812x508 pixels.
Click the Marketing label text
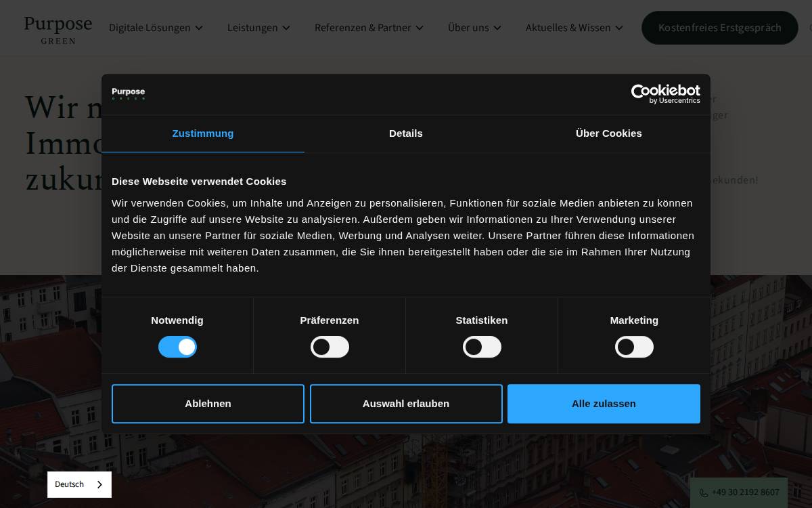point(634,320)
